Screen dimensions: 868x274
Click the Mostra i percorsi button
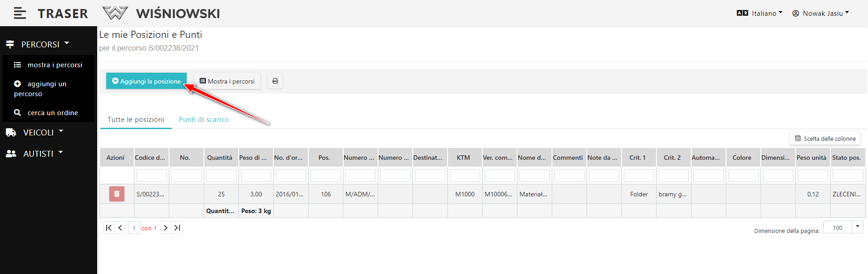227,81
